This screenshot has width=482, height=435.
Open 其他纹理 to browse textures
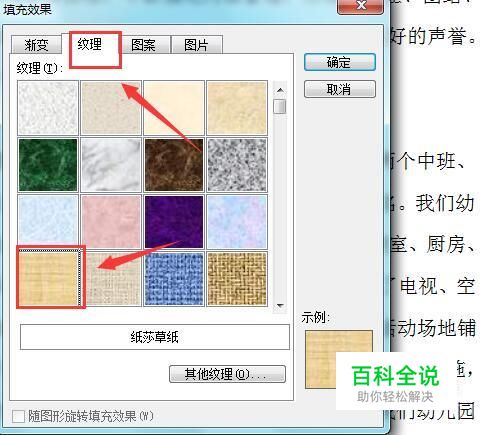[x=227, y=374]
